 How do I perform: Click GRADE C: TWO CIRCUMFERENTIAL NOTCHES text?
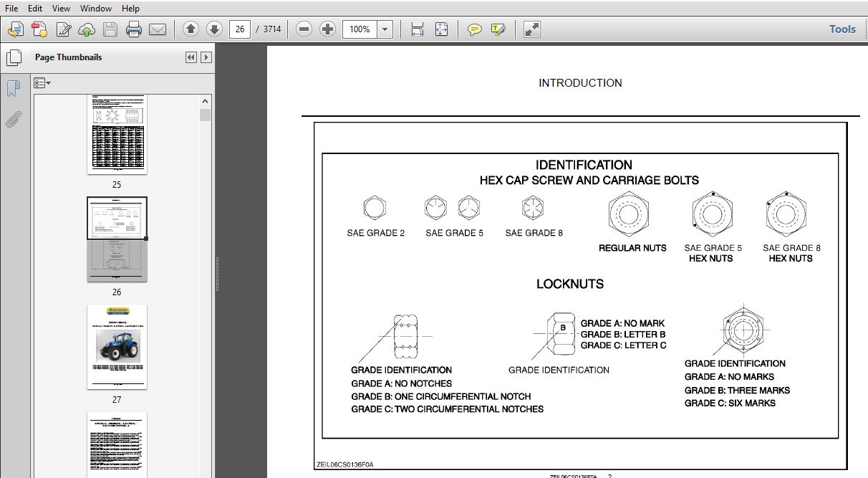[x=447, y=409]
